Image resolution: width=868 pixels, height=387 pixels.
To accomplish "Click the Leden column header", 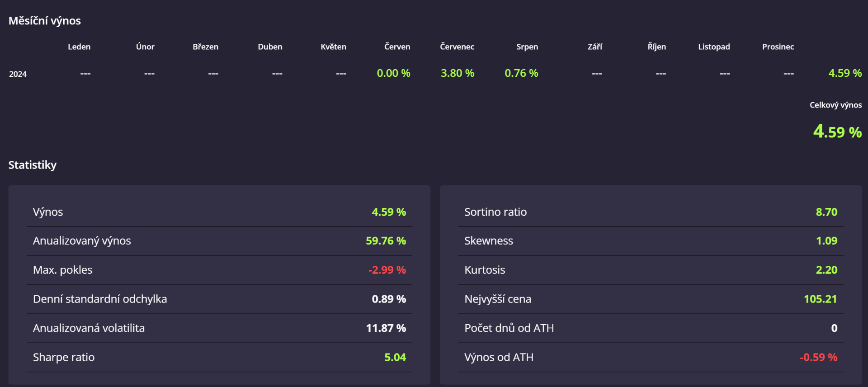I will click(79, 47).
